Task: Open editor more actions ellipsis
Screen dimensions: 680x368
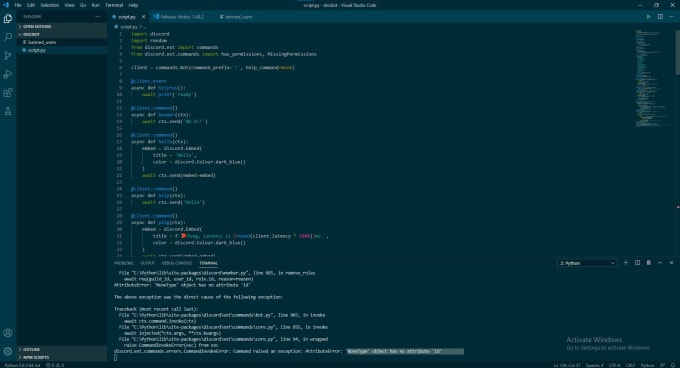Action: (x=671, y=16)
